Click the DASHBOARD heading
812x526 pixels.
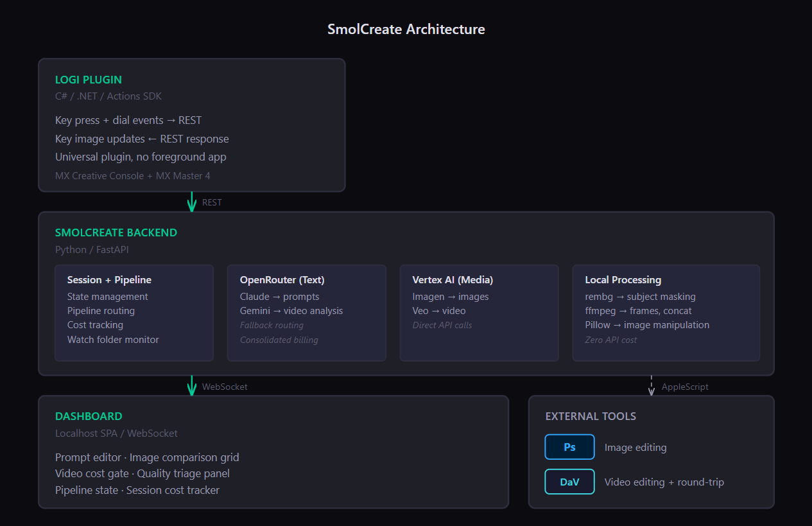(89, 416)
